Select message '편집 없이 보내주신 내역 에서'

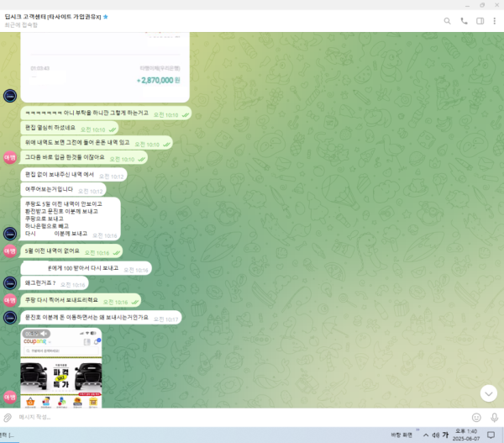point(74,175)
